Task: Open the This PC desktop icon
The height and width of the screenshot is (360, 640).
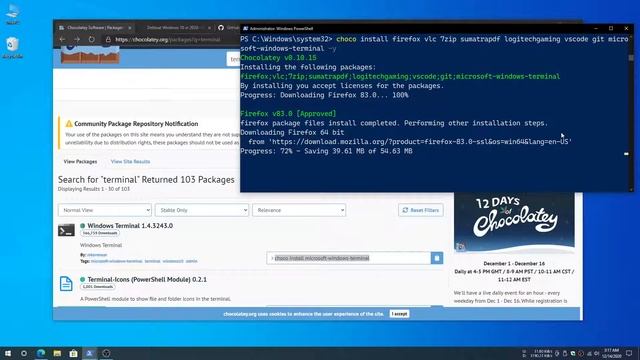Action: click(x=13, y=14)
